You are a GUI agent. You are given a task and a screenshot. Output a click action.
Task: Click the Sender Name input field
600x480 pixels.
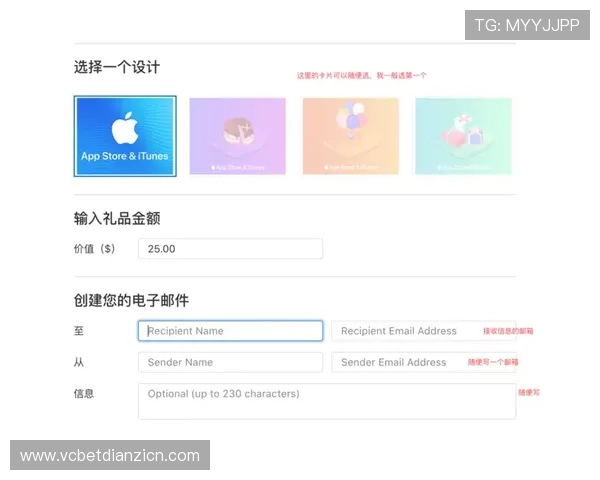point(230,362)
